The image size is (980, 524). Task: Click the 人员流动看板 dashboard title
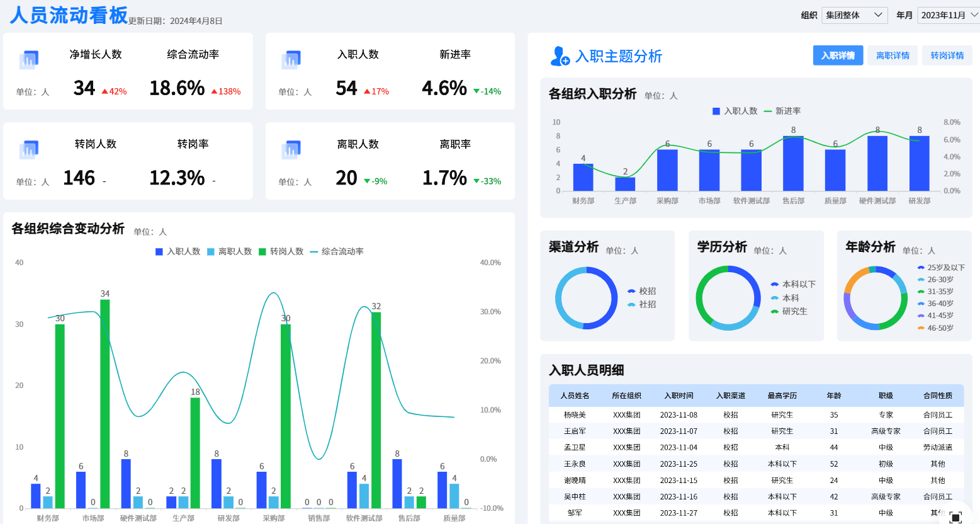pos(69,14)
